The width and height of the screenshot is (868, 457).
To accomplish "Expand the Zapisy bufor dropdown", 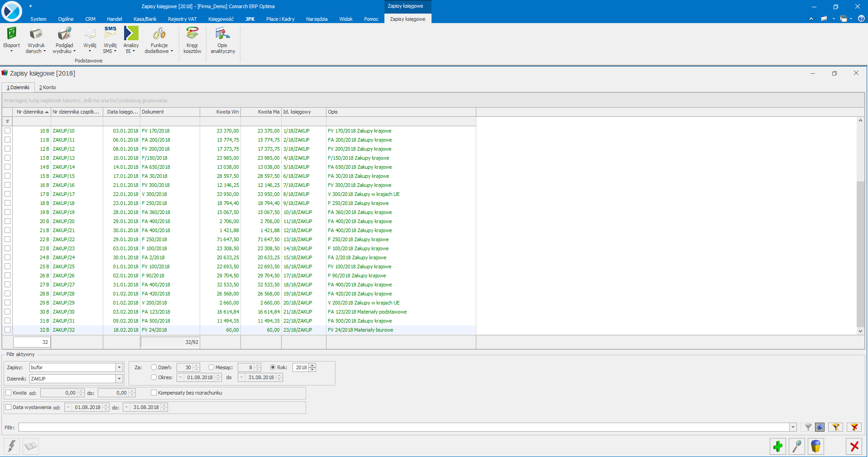I will pyautogui.click(x=120, y=367).
